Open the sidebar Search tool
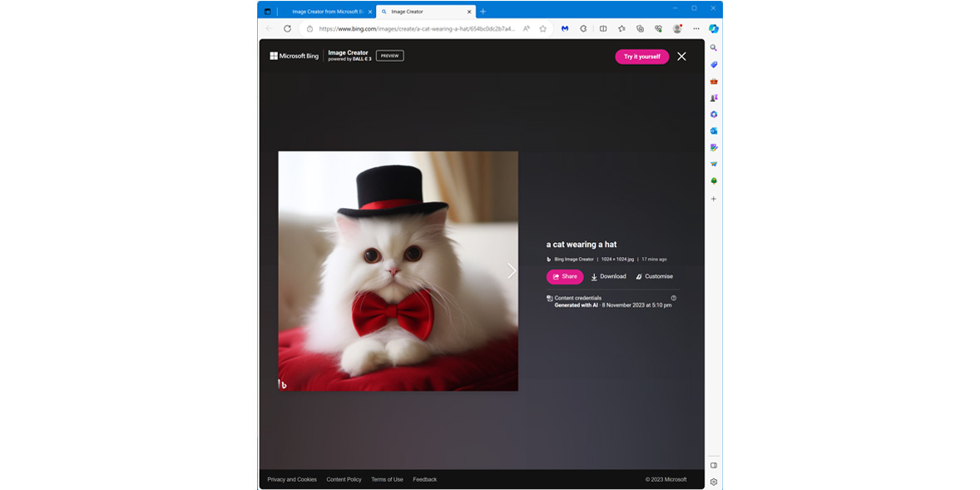Viewport: 980px width, 490px height. tap(714, 47)
